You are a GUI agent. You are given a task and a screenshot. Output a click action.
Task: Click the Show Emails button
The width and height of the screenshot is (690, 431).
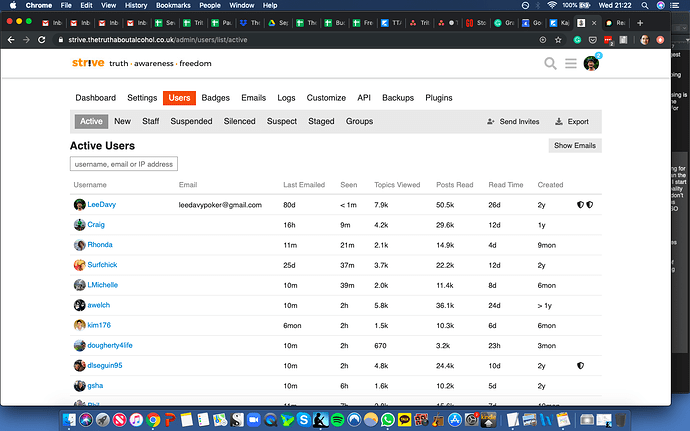point(575,145)
